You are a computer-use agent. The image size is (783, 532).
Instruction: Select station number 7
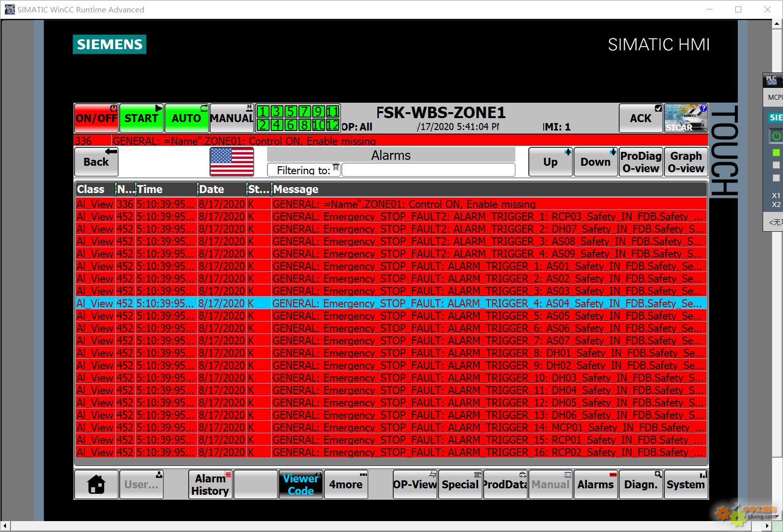(x=305, y=111)
